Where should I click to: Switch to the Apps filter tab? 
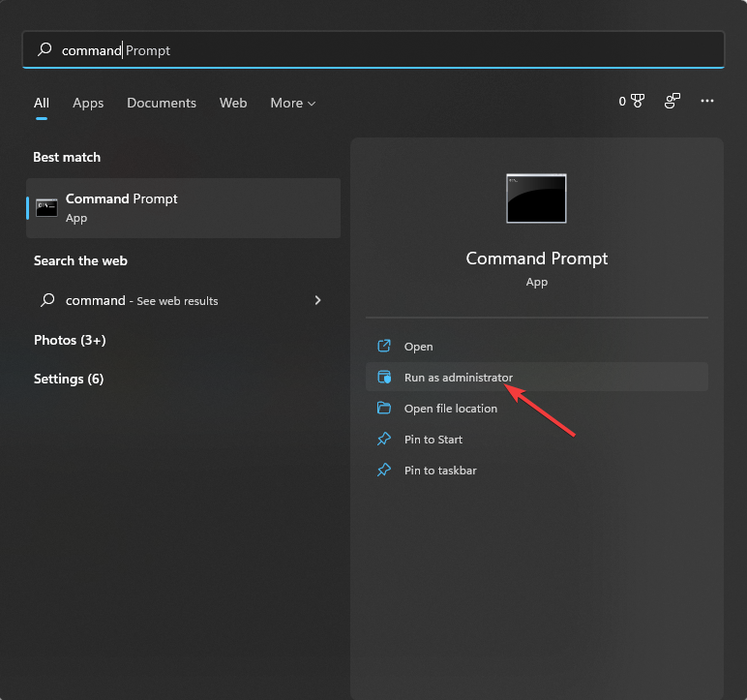pos(88,103)
